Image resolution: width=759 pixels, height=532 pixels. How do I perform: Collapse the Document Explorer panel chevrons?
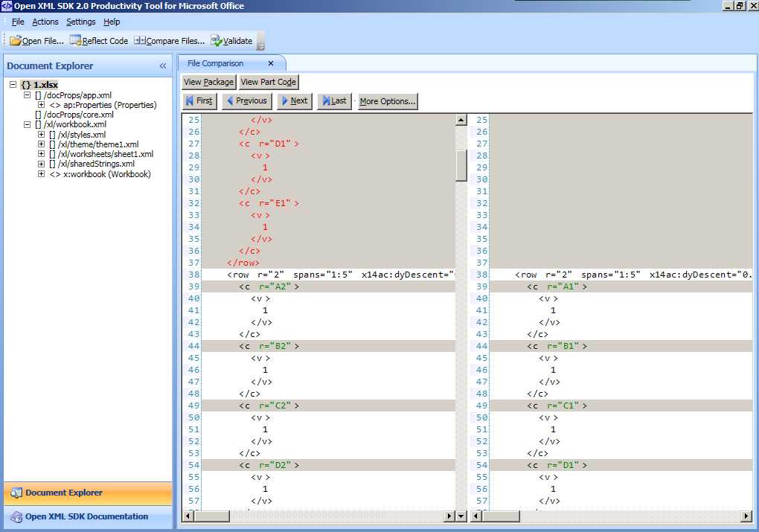click(163, 65)
